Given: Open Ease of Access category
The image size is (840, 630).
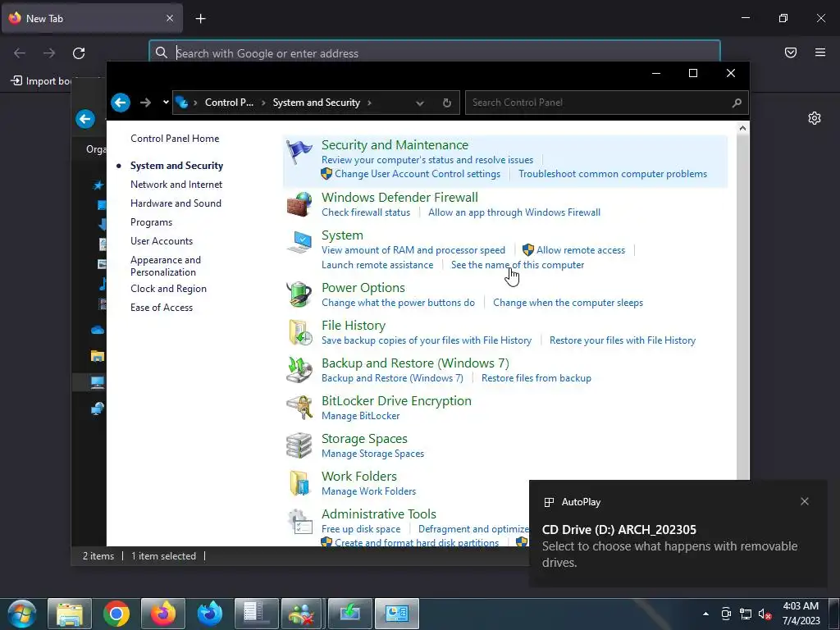Looking at the screenshot, I should [162, 308].
